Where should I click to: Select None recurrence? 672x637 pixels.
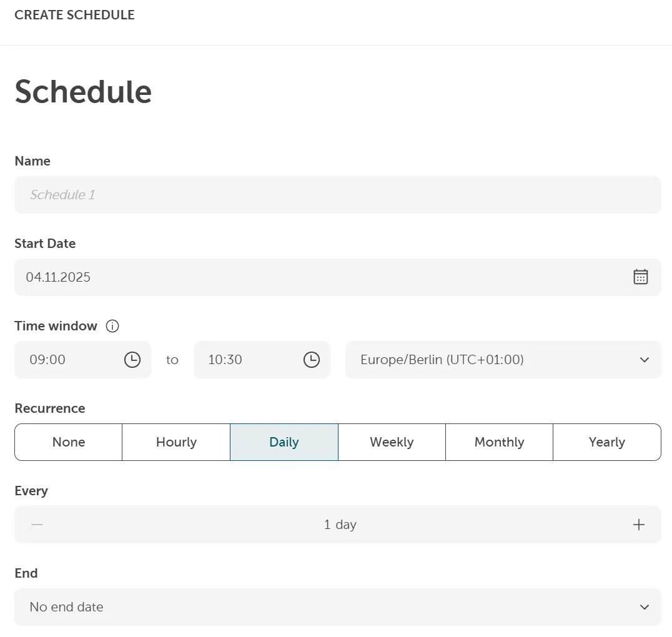pyautogui.click(x=68, y=442)
